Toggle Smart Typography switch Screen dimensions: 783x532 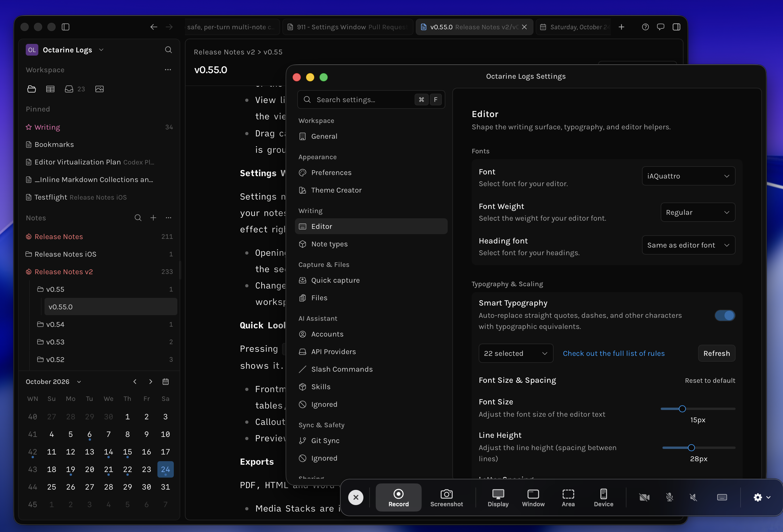point(725,315)
